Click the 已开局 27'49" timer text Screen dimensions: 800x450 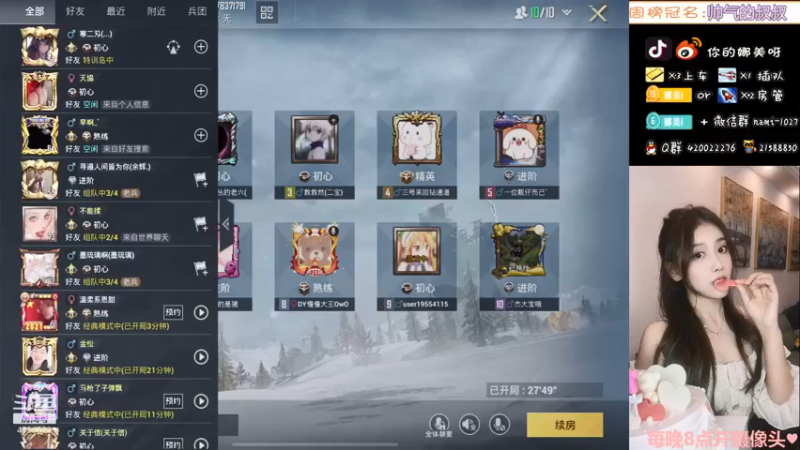coord(523,390)
